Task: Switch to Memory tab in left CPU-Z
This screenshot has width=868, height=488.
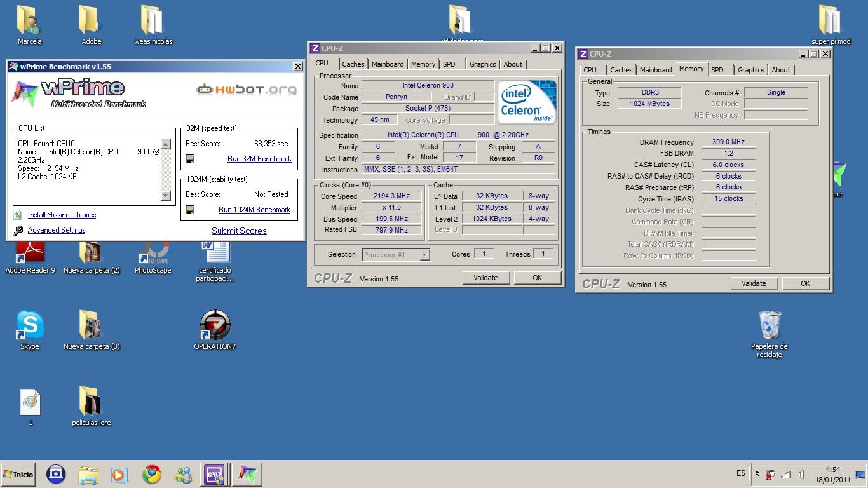Action: [x=423, y=64]
